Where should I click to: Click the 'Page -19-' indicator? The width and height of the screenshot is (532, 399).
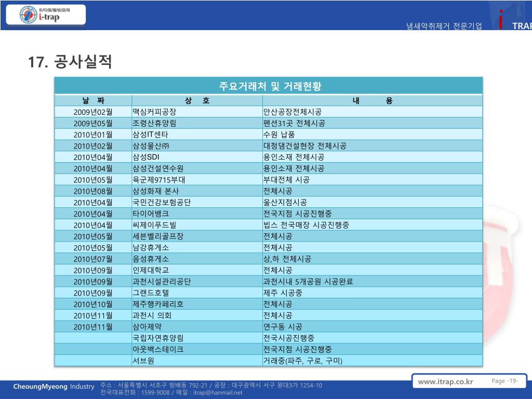pyautogui.click(x=505, y=381)
